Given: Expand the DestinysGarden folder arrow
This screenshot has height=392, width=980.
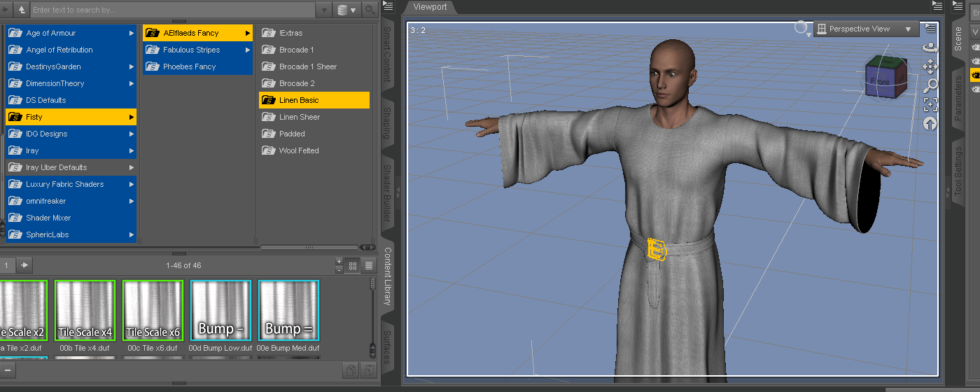Looking at the screenshot, I should coord(132,66).
